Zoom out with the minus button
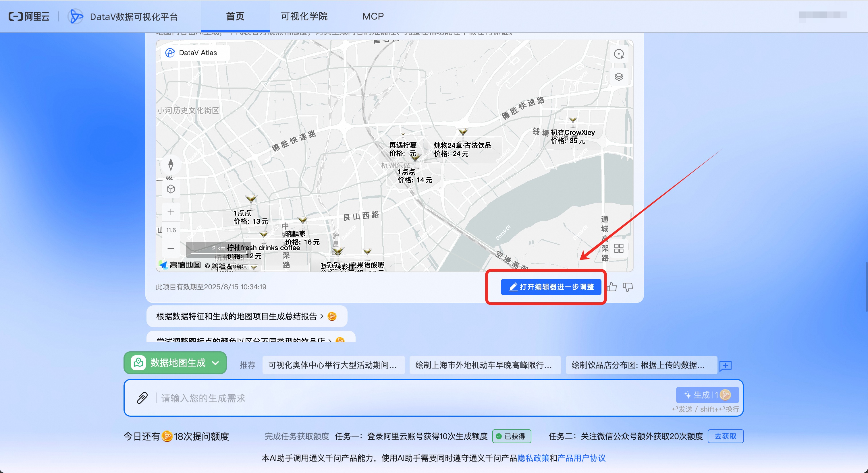The width and height of the screenshot is (868, 473). 171,249
